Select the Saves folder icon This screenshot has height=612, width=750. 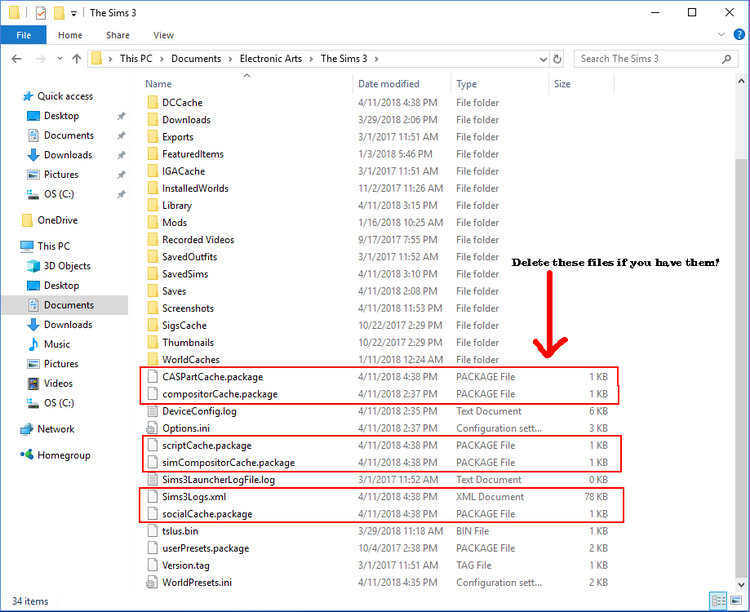pyautogui.click(x=153, y=291)
